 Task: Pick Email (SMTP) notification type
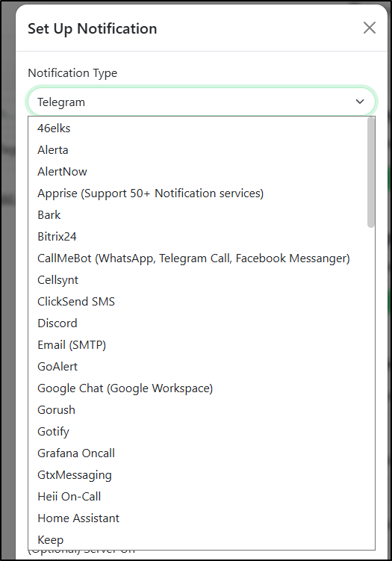197,344
